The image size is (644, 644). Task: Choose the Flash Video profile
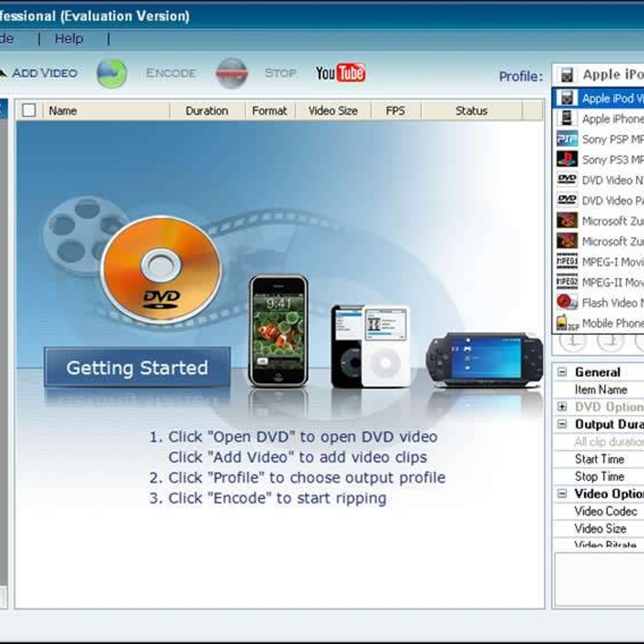(599, 303)
